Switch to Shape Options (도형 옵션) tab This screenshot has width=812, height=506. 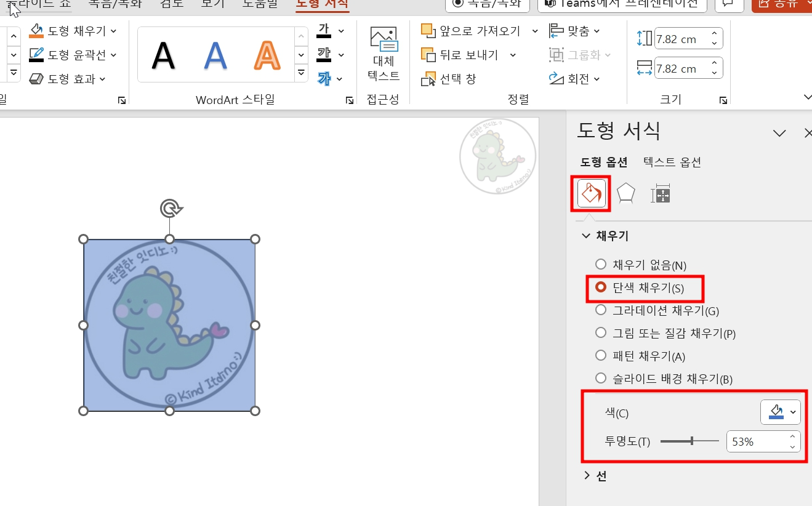604,162
